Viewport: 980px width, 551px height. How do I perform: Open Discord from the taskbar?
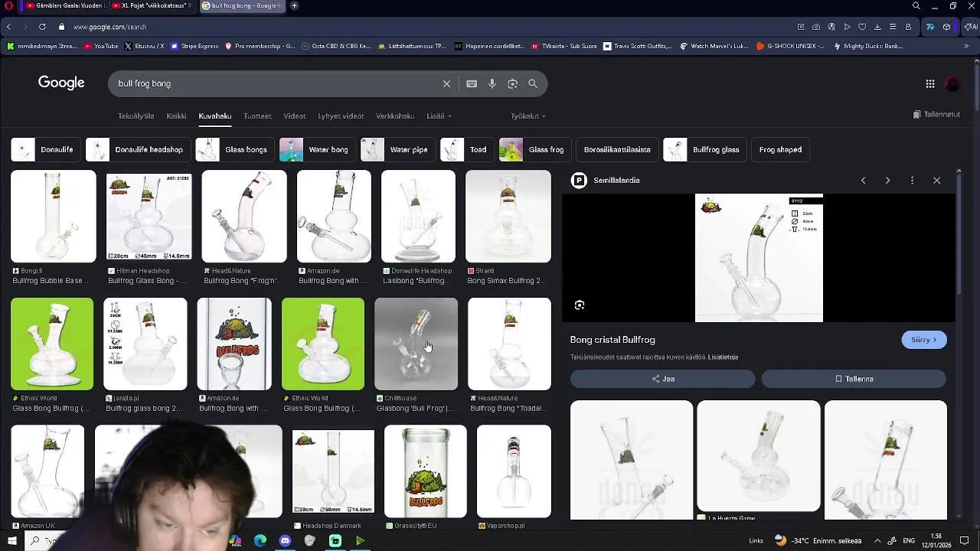[285, 541]
